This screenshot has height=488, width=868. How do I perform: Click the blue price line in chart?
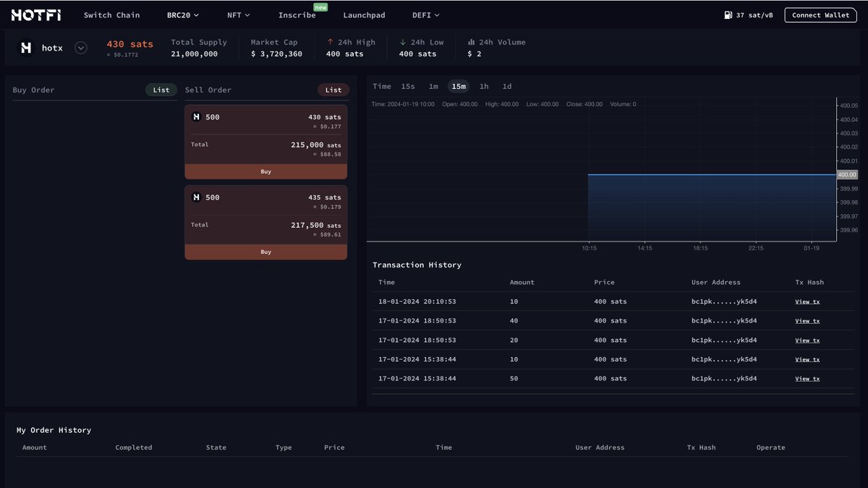coord(712,175)
